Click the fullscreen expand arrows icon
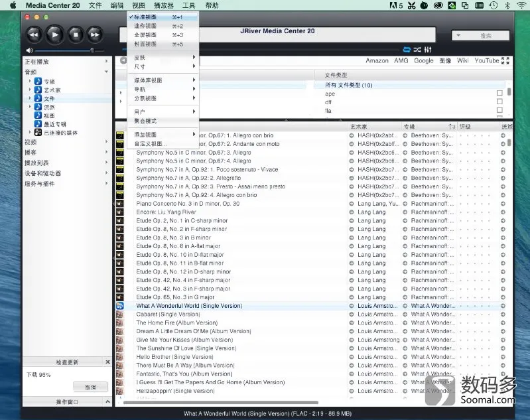Screen dimensions: 530x420 505,60
